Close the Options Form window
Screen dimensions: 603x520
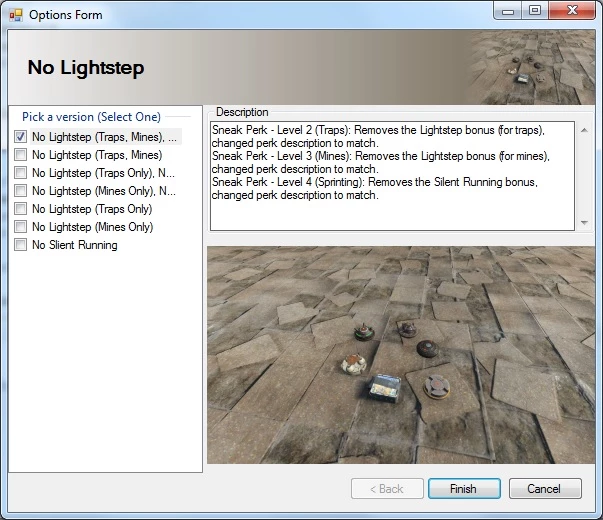572,11
